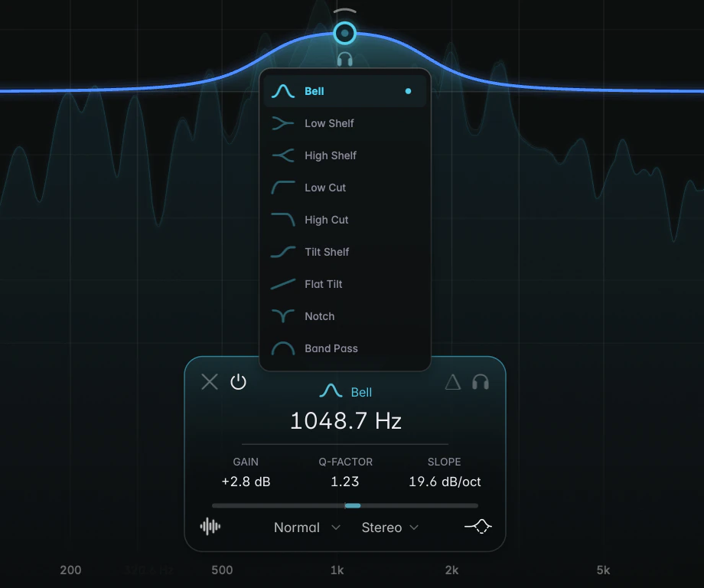Click the delta triangle icon
This screenshot has width=704, height=588.
[x=452, y=382]
